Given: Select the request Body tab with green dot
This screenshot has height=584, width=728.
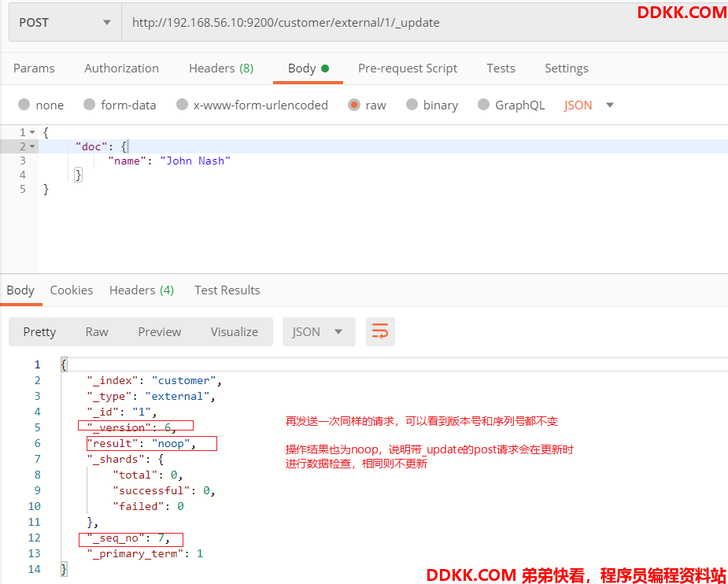Looking at the screenshot, I should 309,68.
